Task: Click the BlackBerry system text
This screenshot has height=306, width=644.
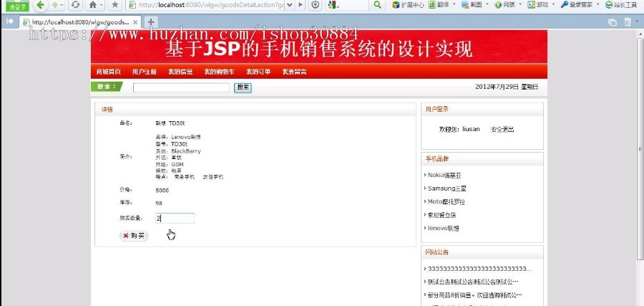Action: tap(186, 151)
